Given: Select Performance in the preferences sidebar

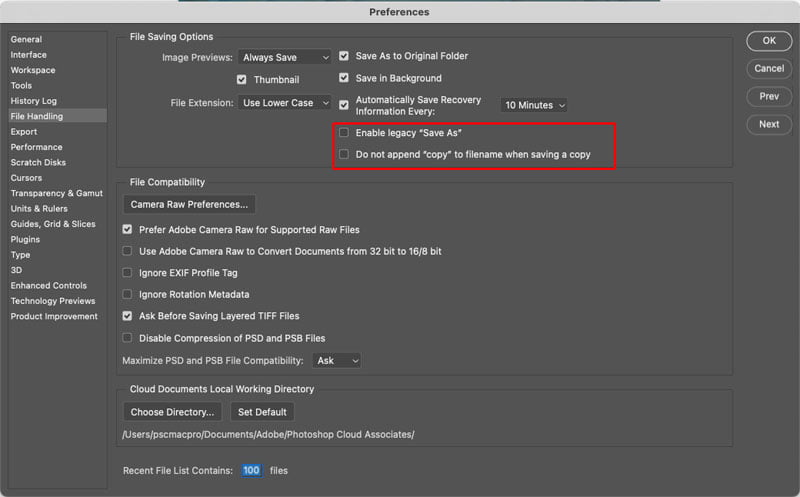Looking at the screenshot, I should (36, 147).
